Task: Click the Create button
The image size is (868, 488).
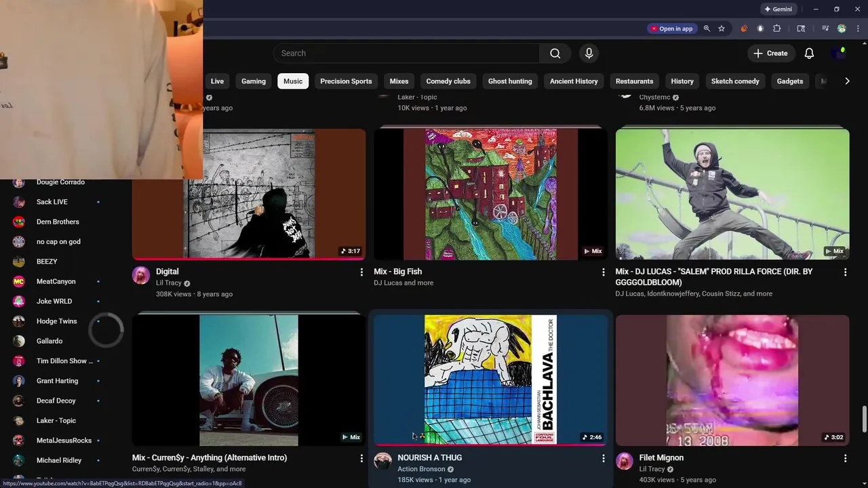Action: pos(770,54)
